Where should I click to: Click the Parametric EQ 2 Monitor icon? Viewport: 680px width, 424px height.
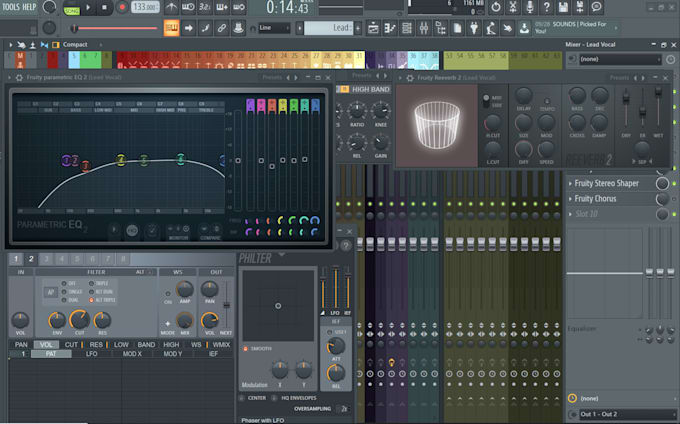click(179, 230)
